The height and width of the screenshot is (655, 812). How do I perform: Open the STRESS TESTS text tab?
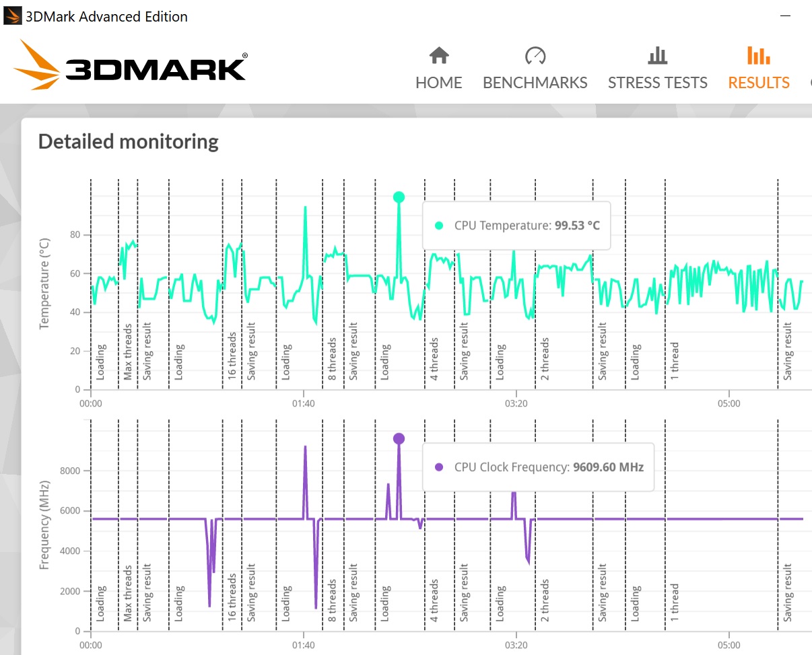(657, 83)
